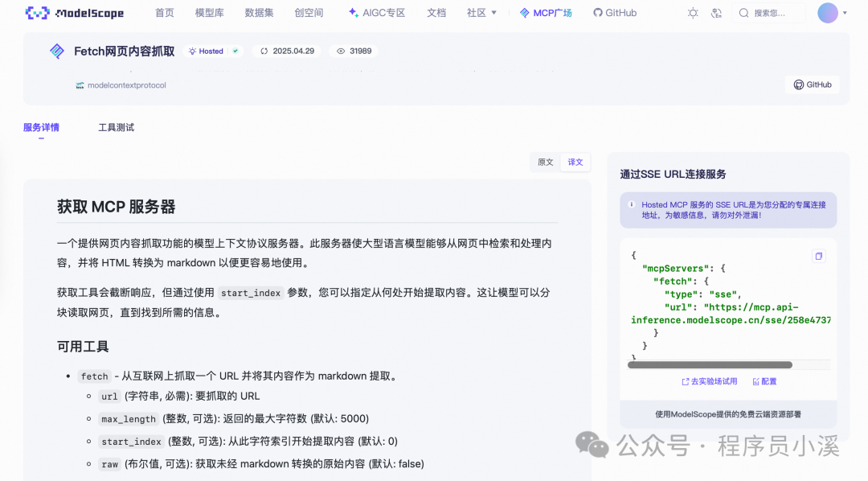The width and height of the screenshot is (868, 481).
Task: Switch to the 服务详情 tab
Action: 41,127
